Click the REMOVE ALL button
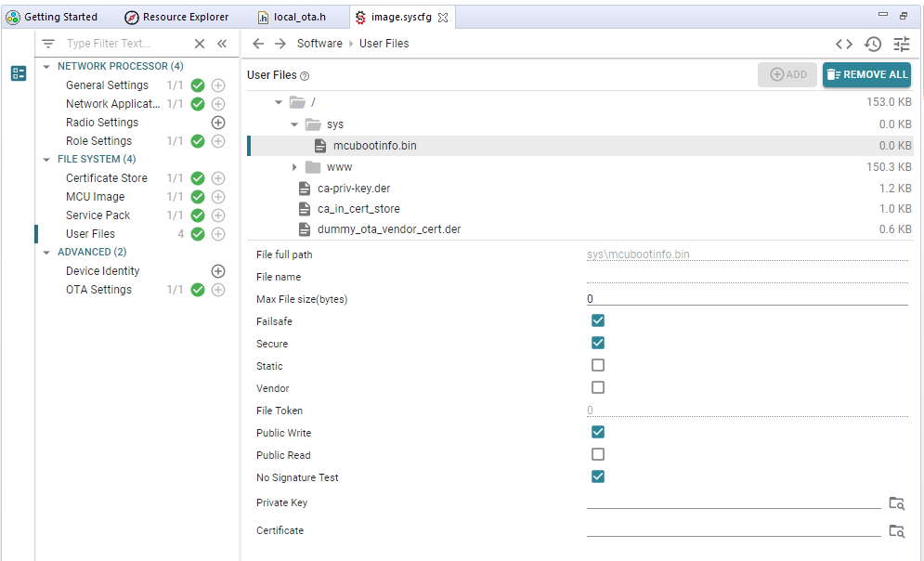 [866, 74]
